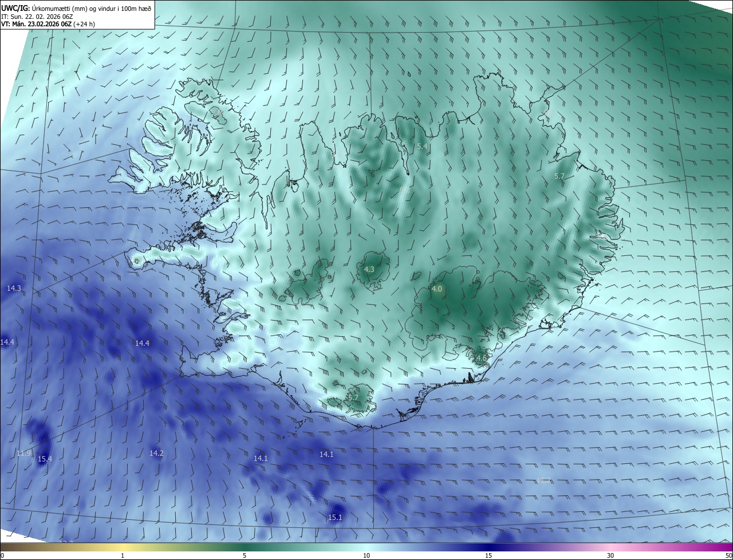Click the 5.4 value label in north Iceland
This screenshot has width=733, height=560.
[422, 147]
